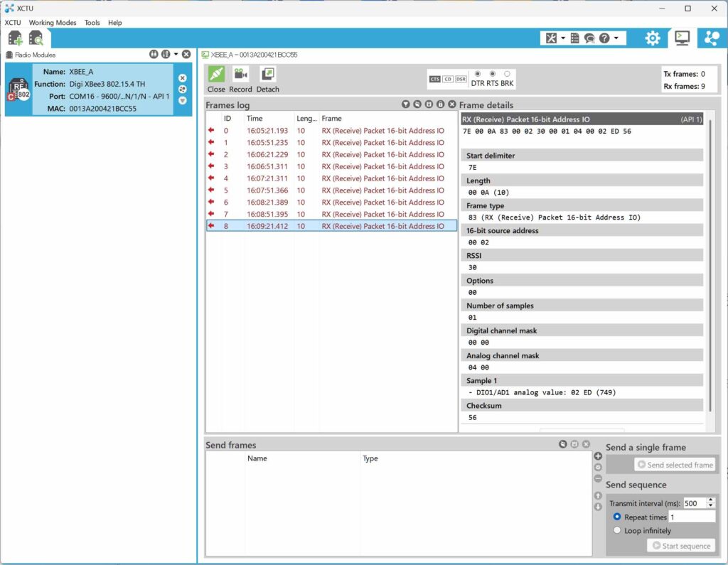728x565 pixels.
Task: Open the feedback speech bubble icon
Action: pyautogui.click(x=589, y=38)
